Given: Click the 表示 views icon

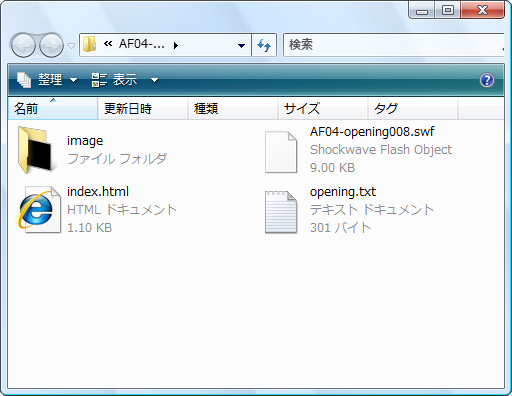Looking at the screenshot, I should 99,80.
